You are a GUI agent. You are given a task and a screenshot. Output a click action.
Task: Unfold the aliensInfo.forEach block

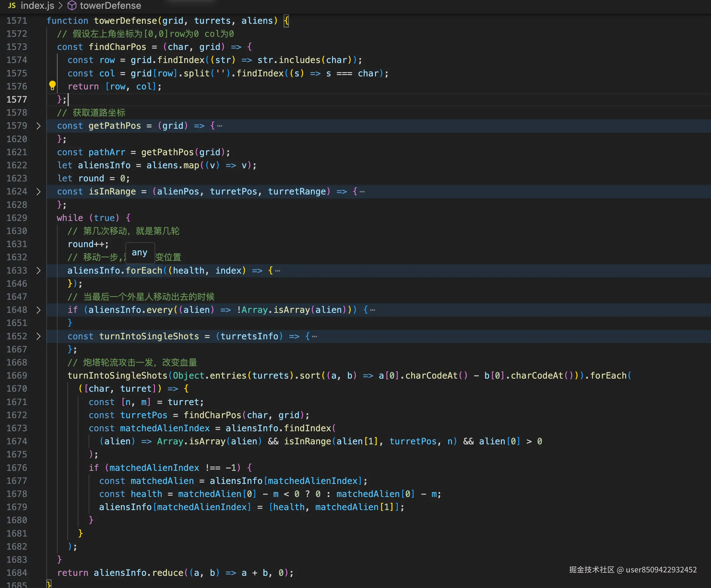pos(38,271)
